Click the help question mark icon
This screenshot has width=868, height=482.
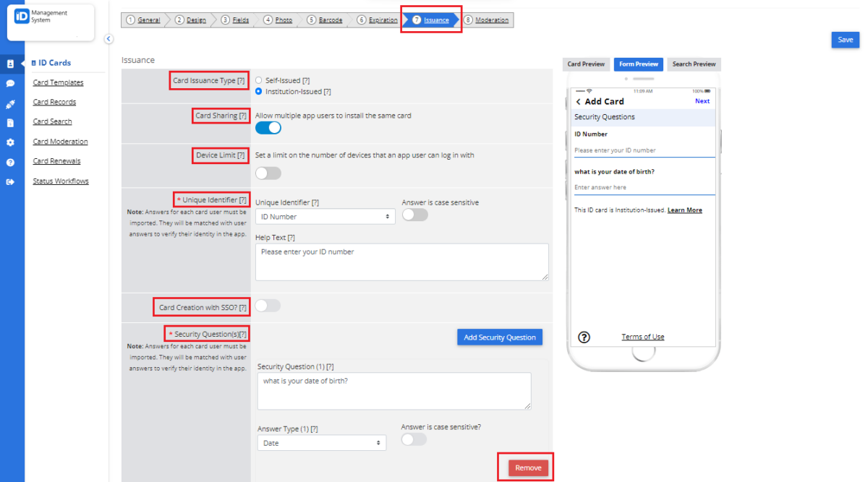pos(9,162)
